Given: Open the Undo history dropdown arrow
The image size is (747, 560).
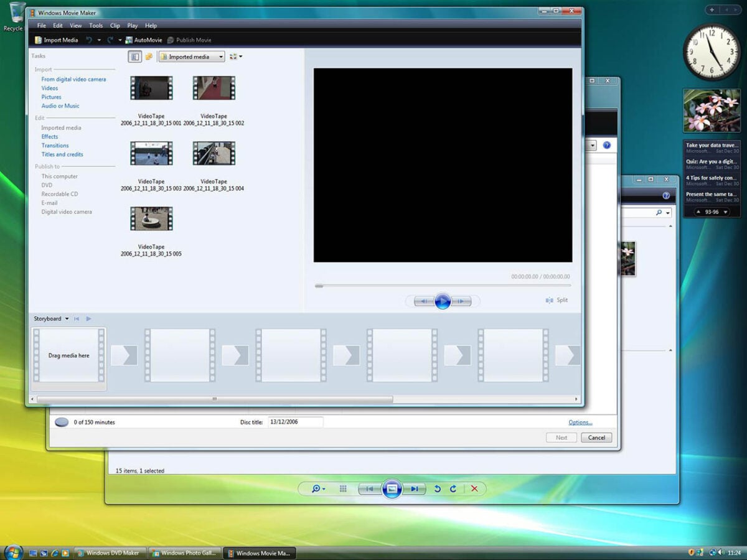Looking at the screenshot, I should pyautogui.click(x=99, y=40).
